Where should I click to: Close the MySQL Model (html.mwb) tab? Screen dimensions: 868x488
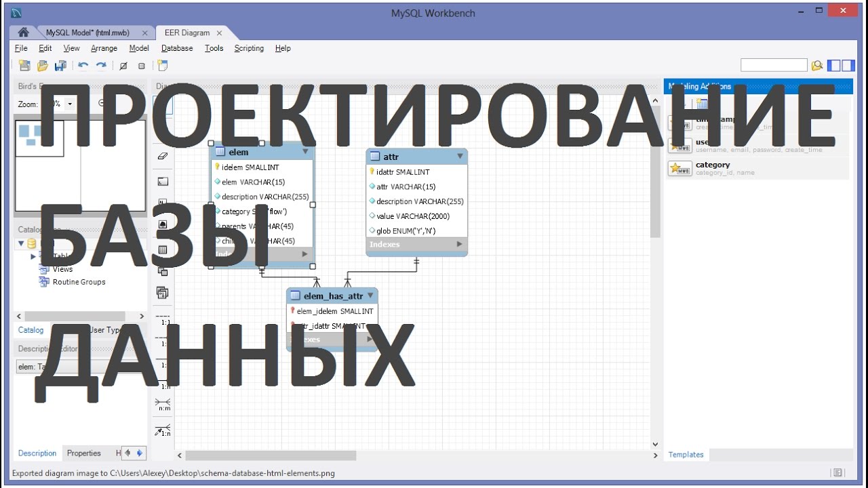pyautogui.click(x=144, y=33)
